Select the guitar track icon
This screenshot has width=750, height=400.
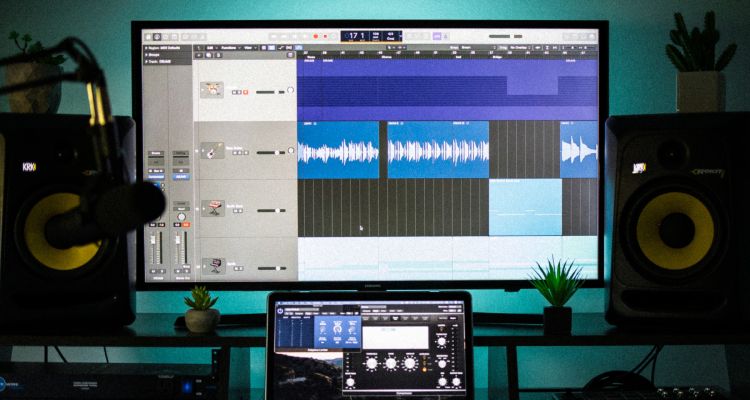[211, 151]
